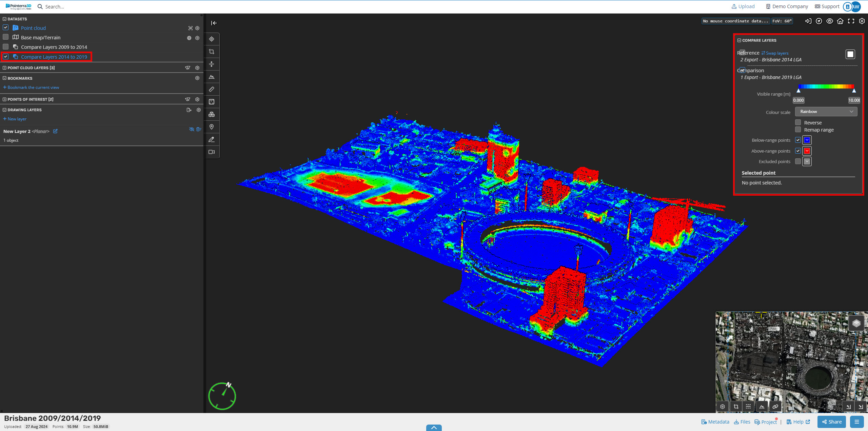Uncheck the Point cloud dataset
Screen dimensions: 868x431
pyautogui.click(x=6, y=27)
